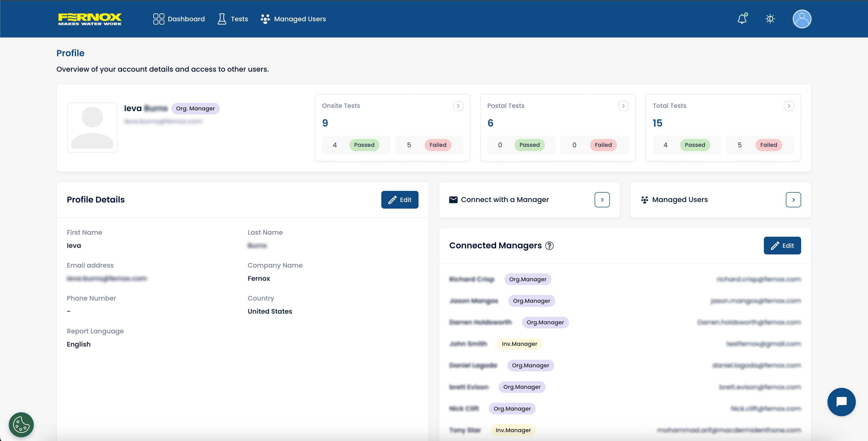Edit Profile Details
Screen dimensions: 868x441
tap(400, 200)
